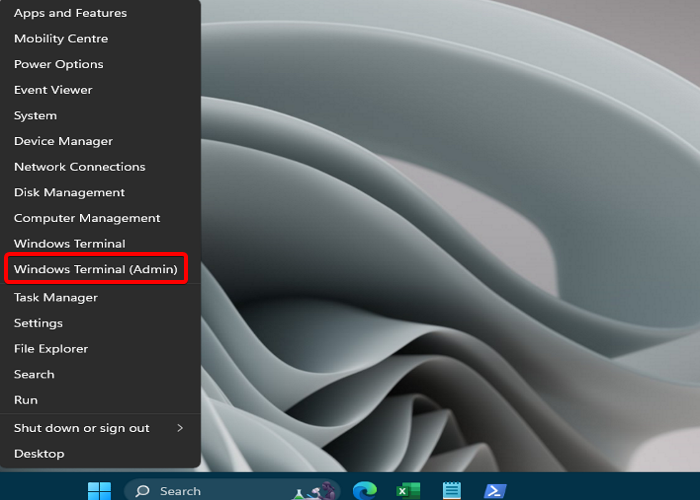Open Disk Management
The width and height of the screenshot is (700, 500).
click(100, 192)
